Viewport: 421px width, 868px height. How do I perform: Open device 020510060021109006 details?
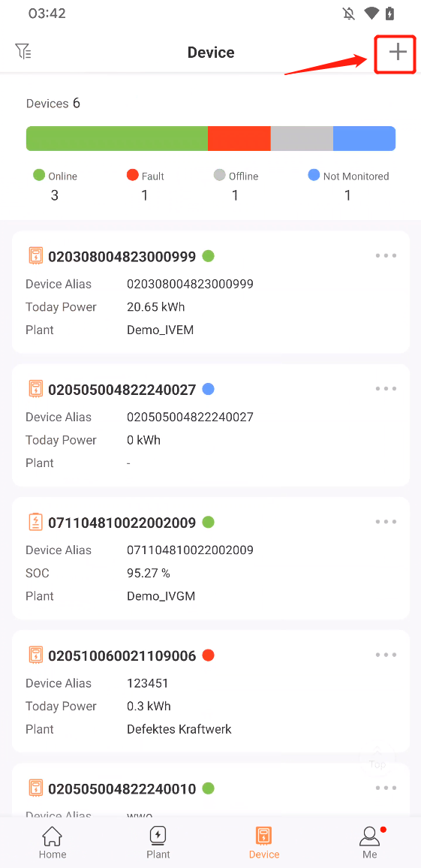(211, 691)
